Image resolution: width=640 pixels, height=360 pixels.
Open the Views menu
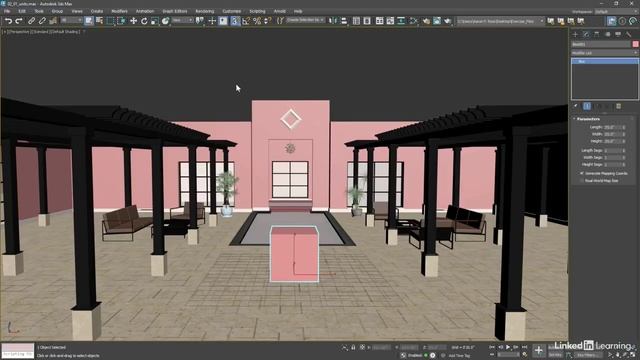(x=77, y=11)
